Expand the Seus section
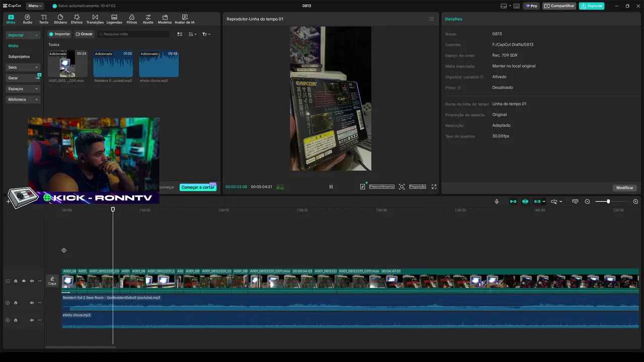The height and width of the screenshot is (362, 644). click(x=23, y=67)
